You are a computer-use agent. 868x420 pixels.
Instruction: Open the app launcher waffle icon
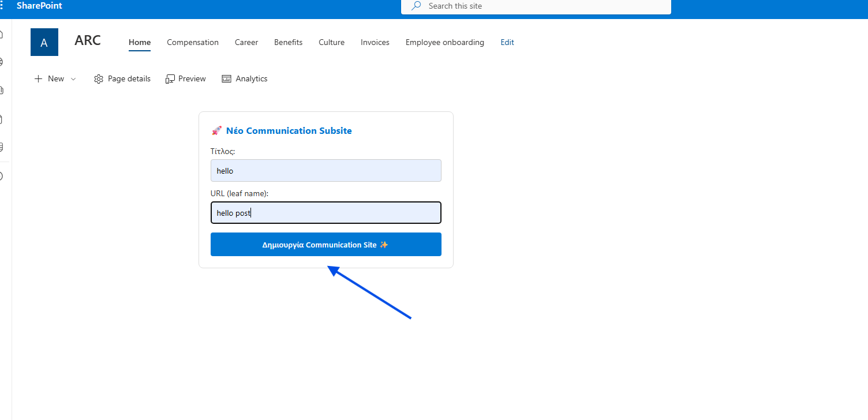(2, 6)
